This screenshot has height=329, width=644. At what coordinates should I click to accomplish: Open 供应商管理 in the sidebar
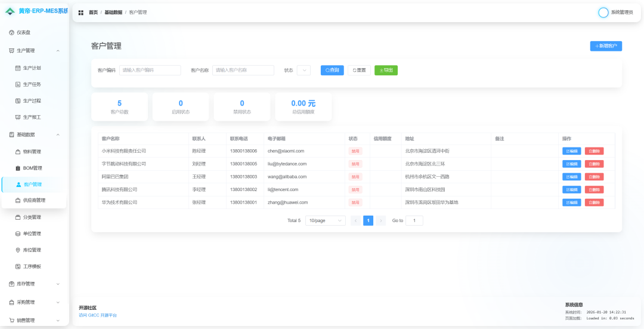tap(35, 201)
